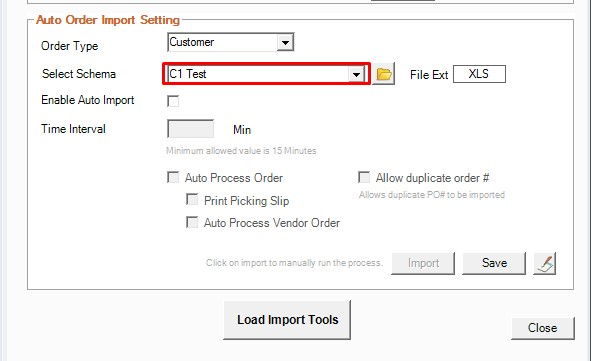Click Load Import Tools button
Viewport: 592px width, 361px height.
click(287, 320)
